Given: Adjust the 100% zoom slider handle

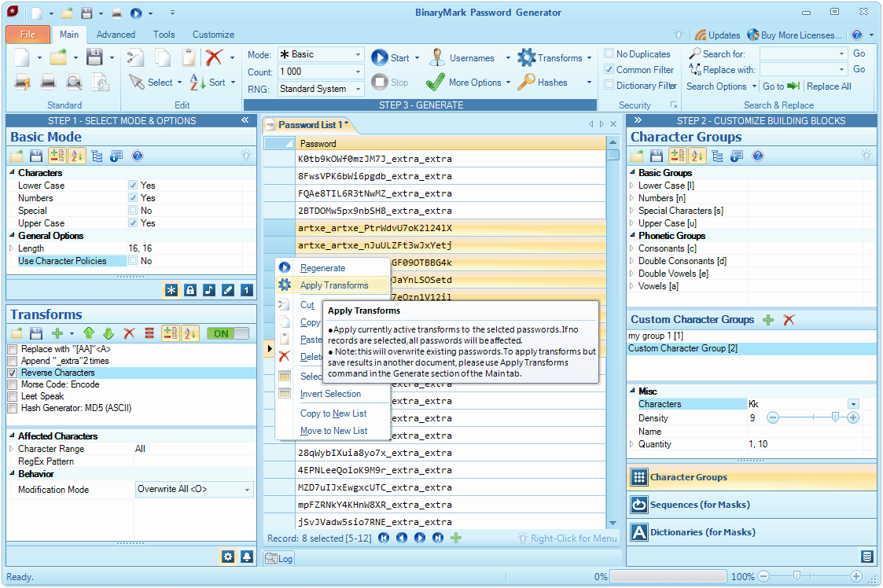Looking at the screenshot, I should click(x=797, y=576).
